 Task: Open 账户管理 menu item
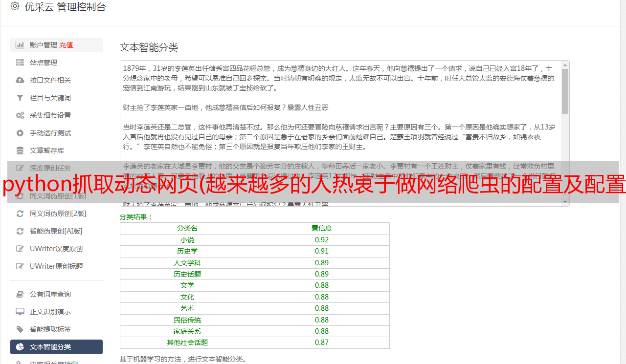pos(56,45)
